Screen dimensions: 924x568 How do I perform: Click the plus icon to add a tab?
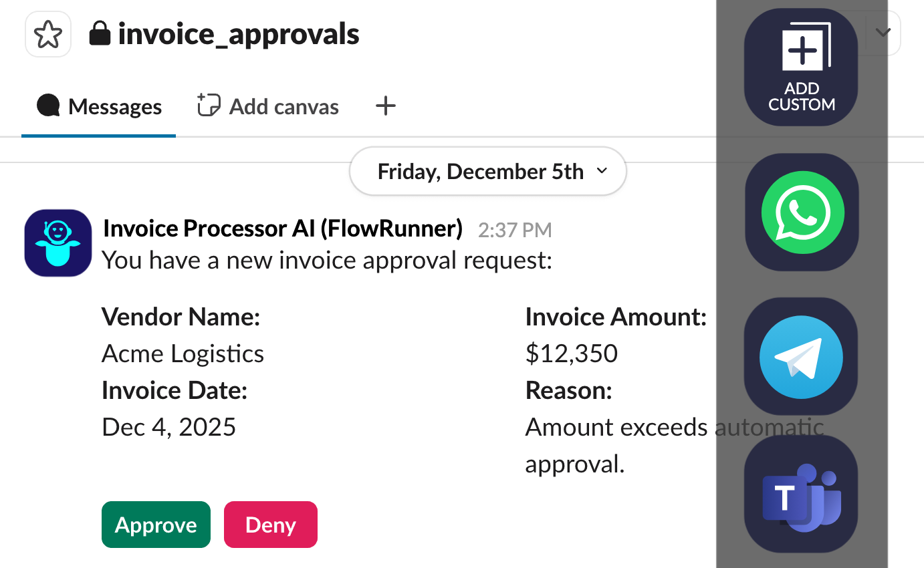386,106
